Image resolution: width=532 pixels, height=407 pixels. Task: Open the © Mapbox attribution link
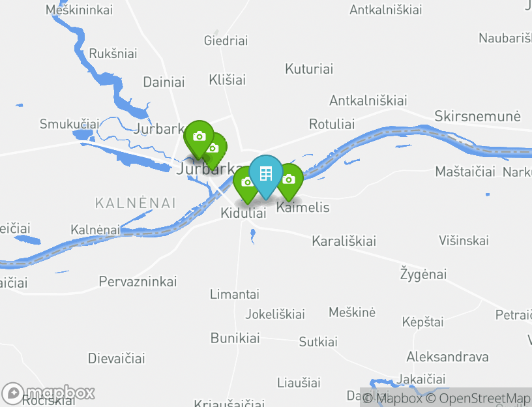pos(392,398)
